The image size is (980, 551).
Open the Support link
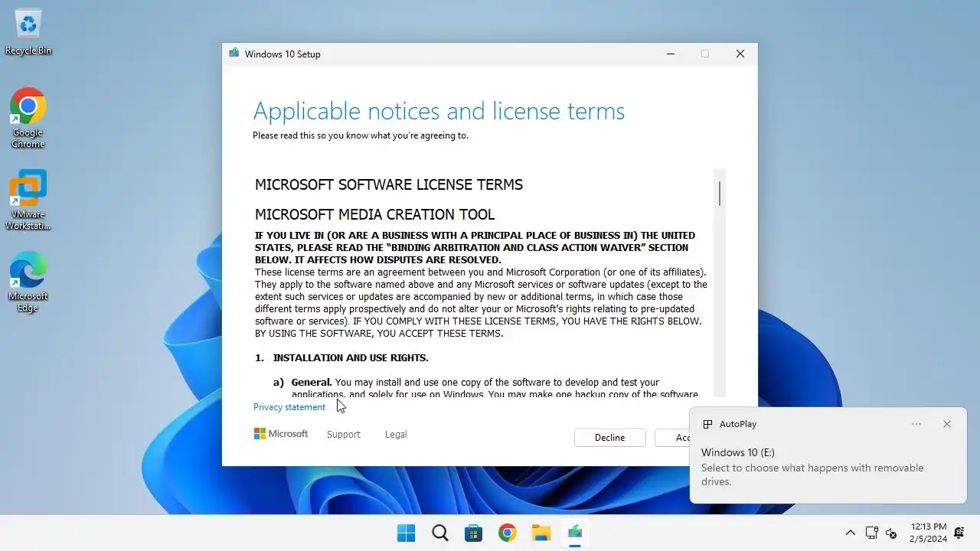[343, 434]
